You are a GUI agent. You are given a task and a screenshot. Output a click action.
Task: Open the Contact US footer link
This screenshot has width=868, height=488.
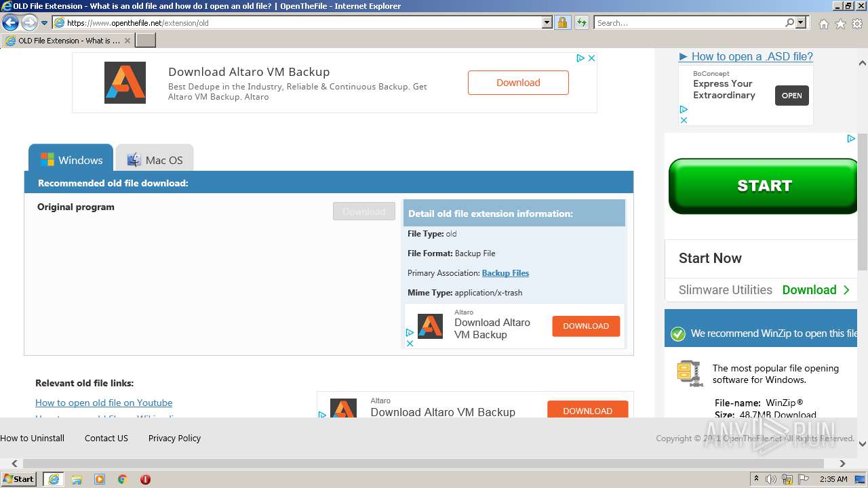coord(106,439)
